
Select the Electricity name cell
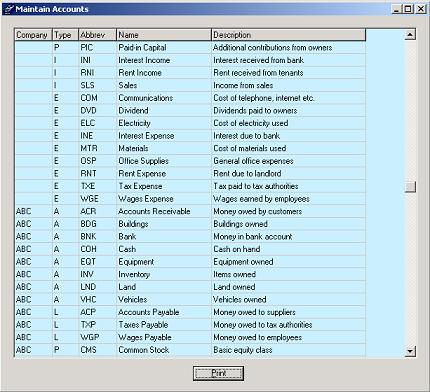tap(164, 123)
